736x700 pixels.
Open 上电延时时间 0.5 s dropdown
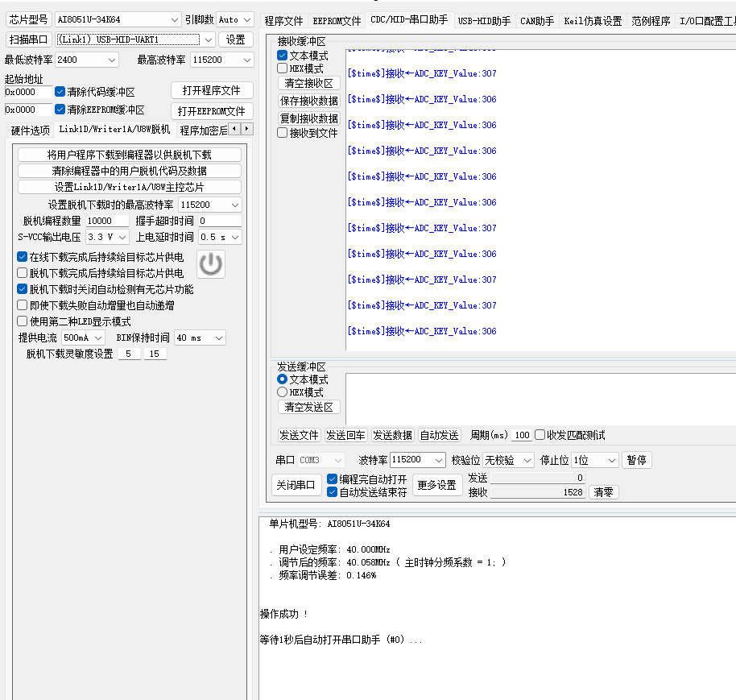(220, 237)
